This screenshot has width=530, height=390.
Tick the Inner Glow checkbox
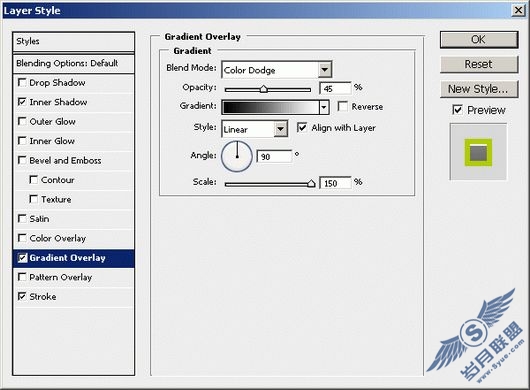click(22, 141)
